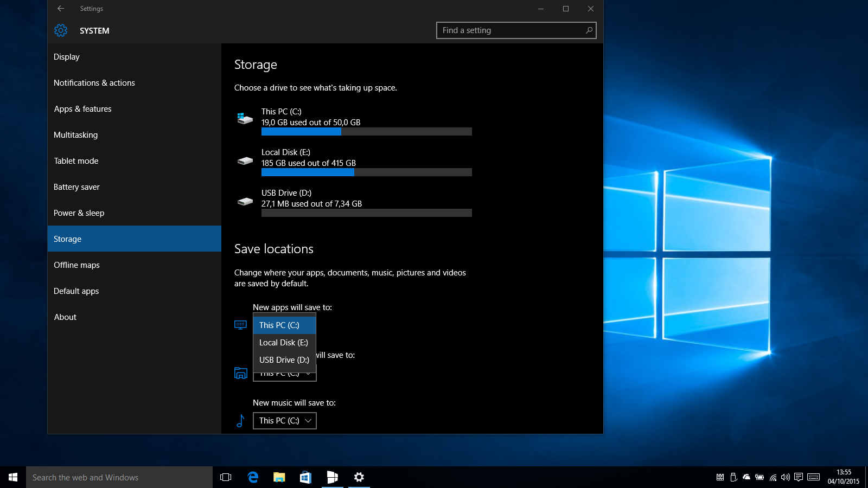
Task: Open USB Drive (D:) storage usage details
Action: 353,203
